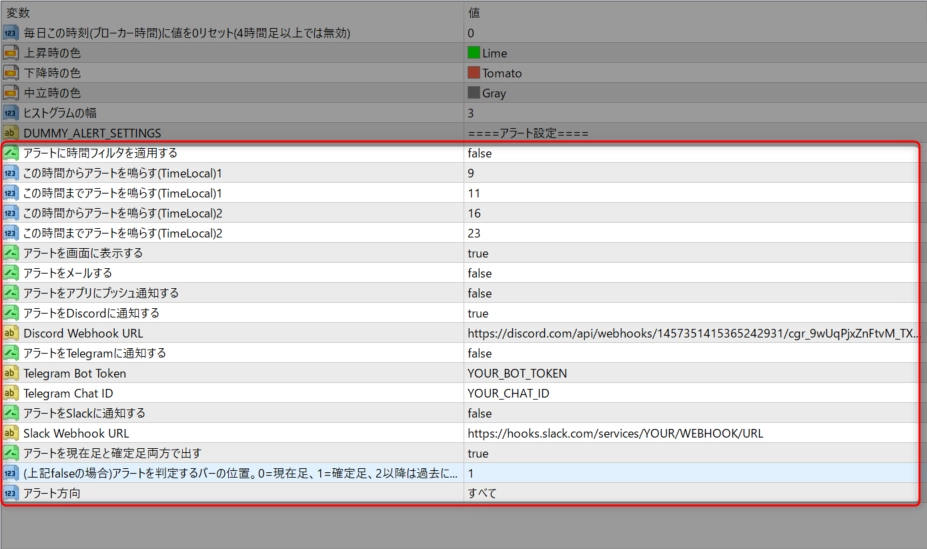
Task: Click the boolean icon beside アラートをメールする
Action: click(x=11, y=273)
